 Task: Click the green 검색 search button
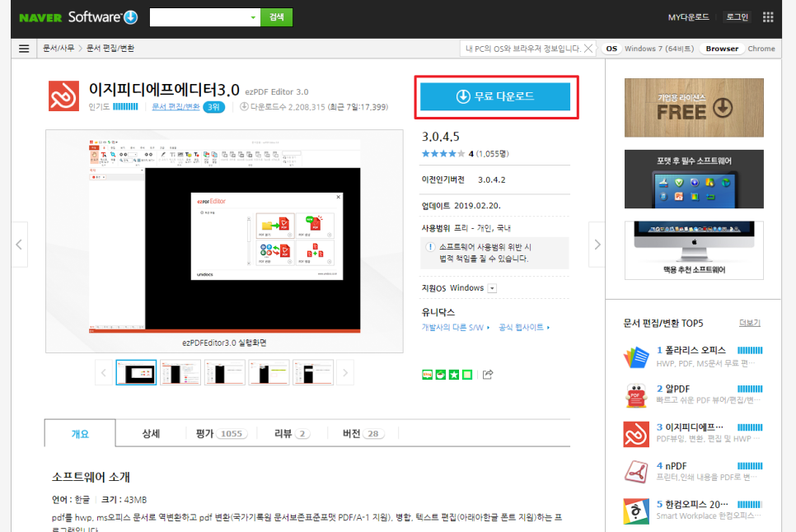click(277, 17)
